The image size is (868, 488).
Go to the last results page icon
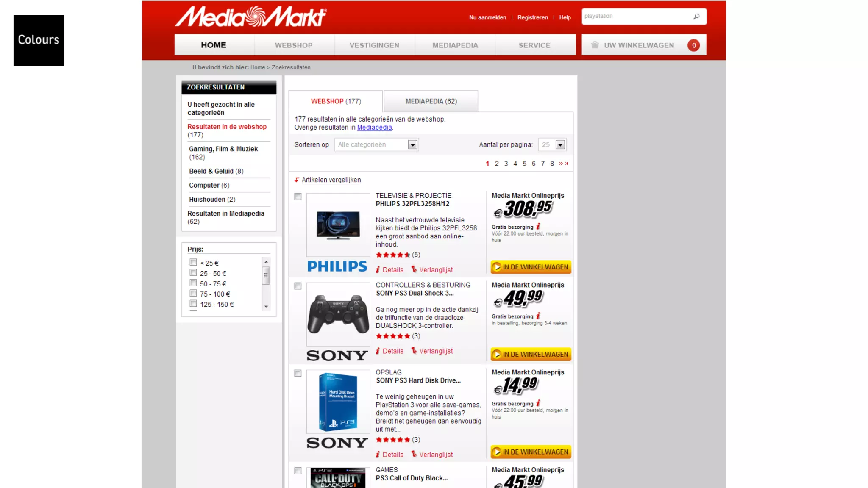coord(567,164)
